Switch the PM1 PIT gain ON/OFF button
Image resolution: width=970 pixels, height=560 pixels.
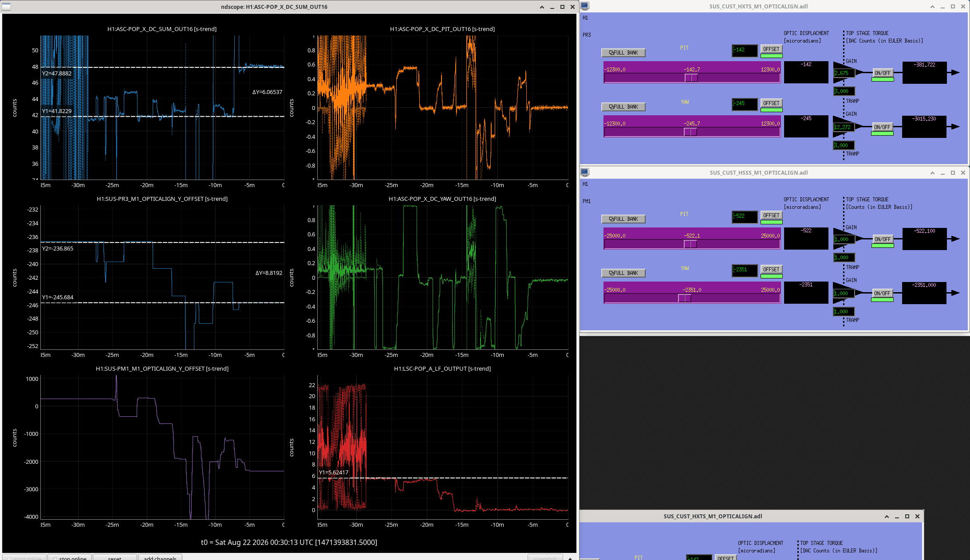pyautogui.click(x=882, y=239)
